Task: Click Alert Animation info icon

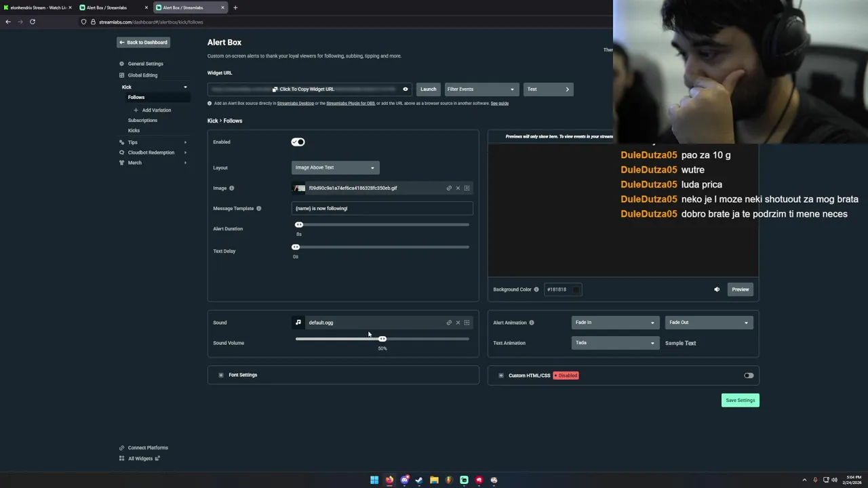Action: pyautogui.click(x=531, y=323)
